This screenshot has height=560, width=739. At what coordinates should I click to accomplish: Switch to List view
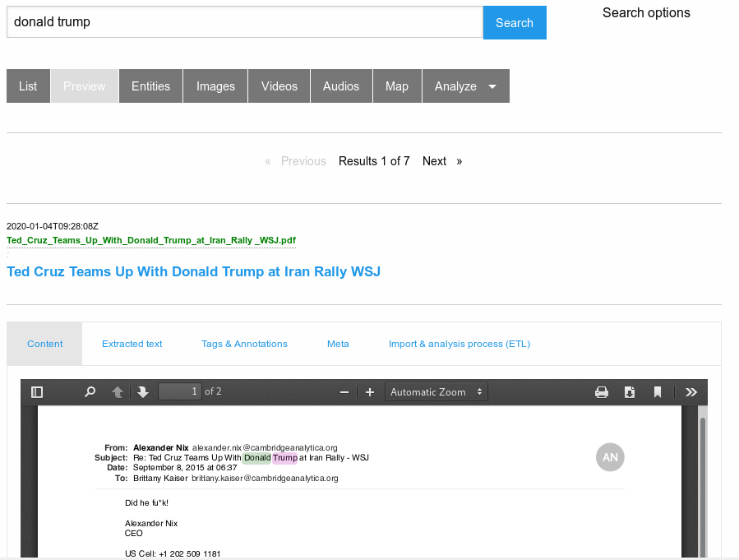(x=28, y=86)
